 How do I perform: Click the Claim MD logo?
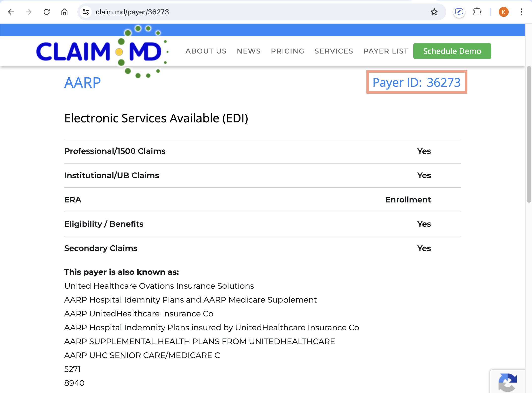(x=99, y=51)
